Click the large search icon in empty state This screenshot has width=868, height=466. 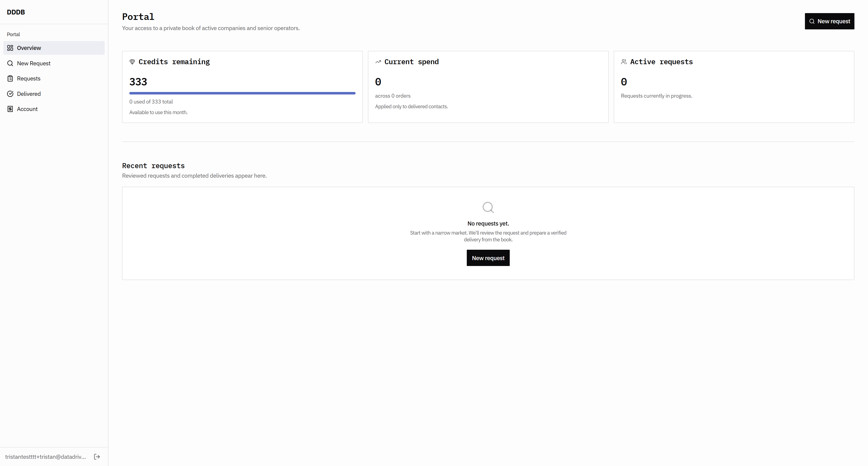pyautogui.click(x=488, y=207)
